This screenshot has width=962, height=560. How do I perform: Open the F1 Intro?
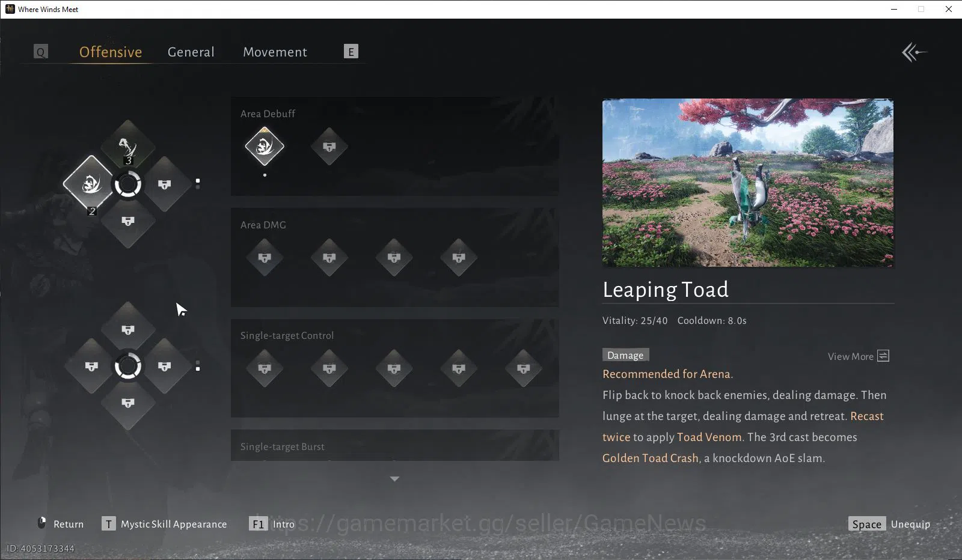272,524
